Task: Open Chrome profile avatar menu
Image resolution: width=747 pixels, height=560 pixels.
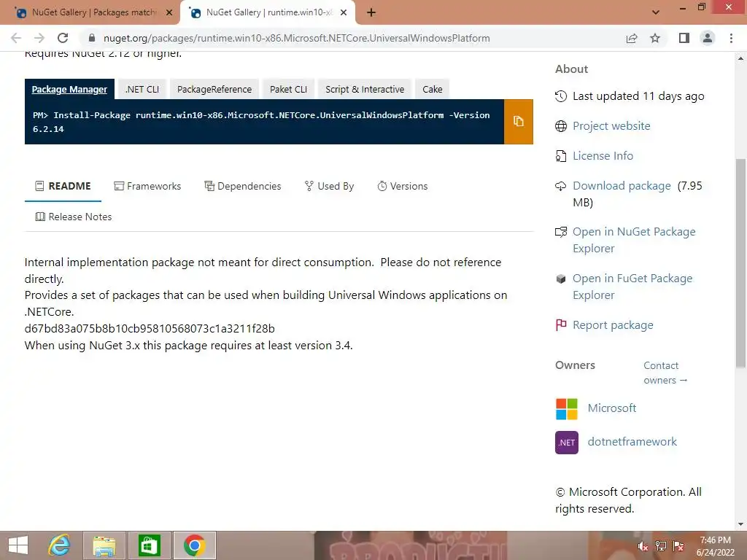Action: [708, 38]
